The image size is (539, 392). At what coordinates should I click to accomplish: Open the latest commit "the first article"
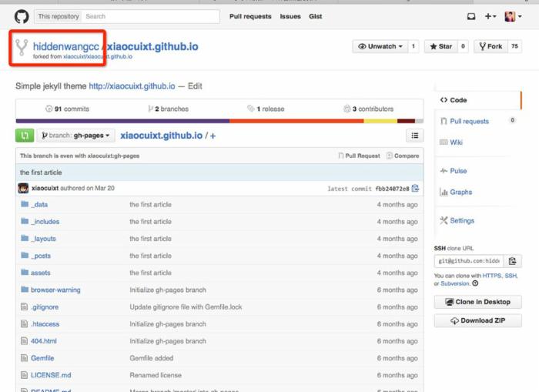tap(41, 173)
